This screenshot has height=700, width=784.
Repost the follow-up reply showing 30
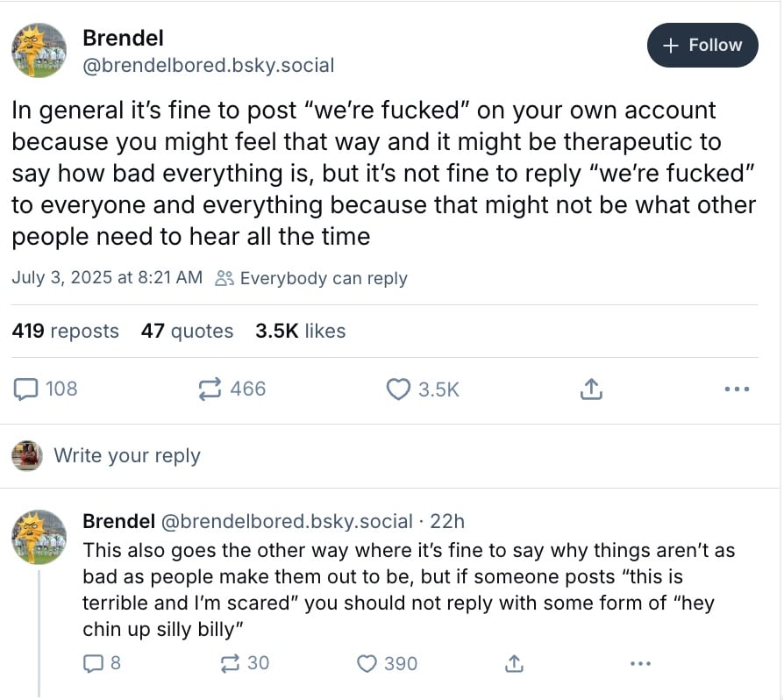231,663
